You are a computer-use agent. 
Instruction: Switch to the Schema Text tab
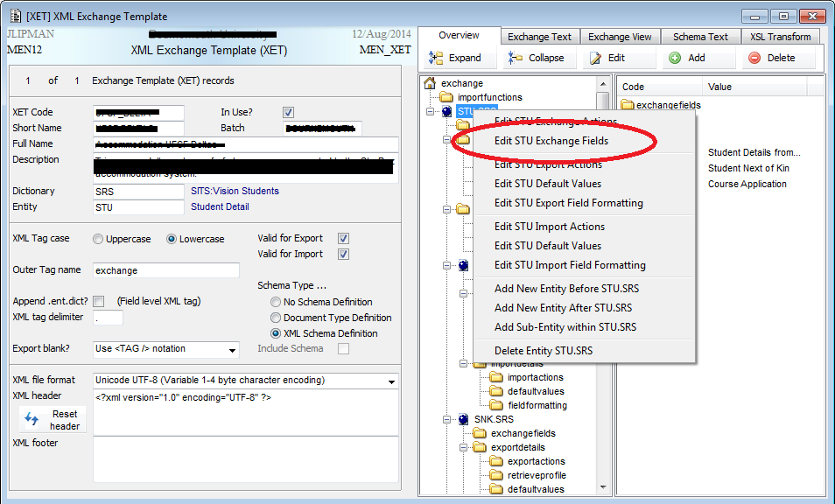pyautogui.click(x=700, y=37)
